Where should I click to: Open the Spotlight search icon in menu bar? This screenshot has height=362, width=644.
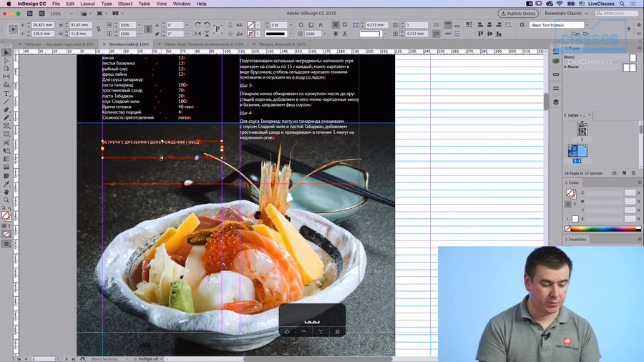point(623,4)
